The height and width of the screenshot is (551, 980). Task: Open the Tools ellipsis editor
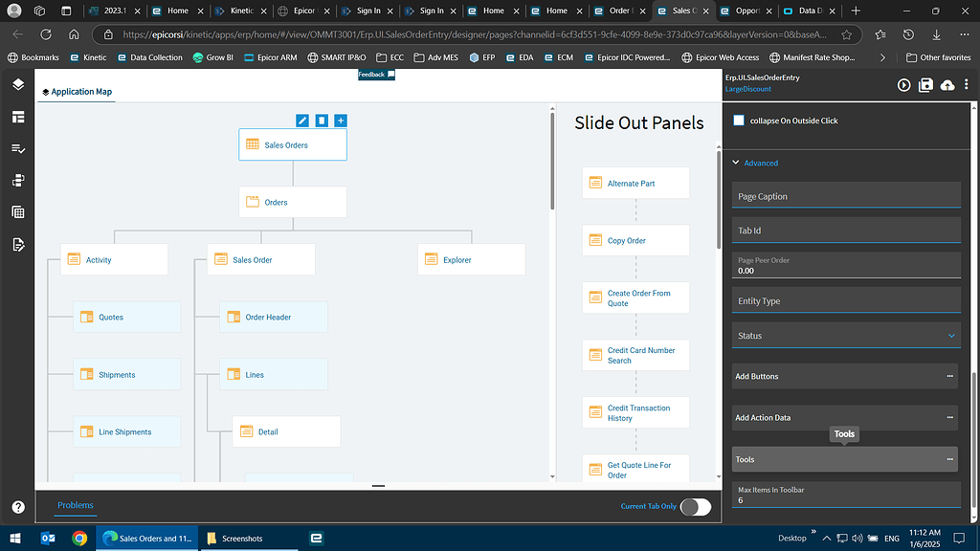point(950,459)
